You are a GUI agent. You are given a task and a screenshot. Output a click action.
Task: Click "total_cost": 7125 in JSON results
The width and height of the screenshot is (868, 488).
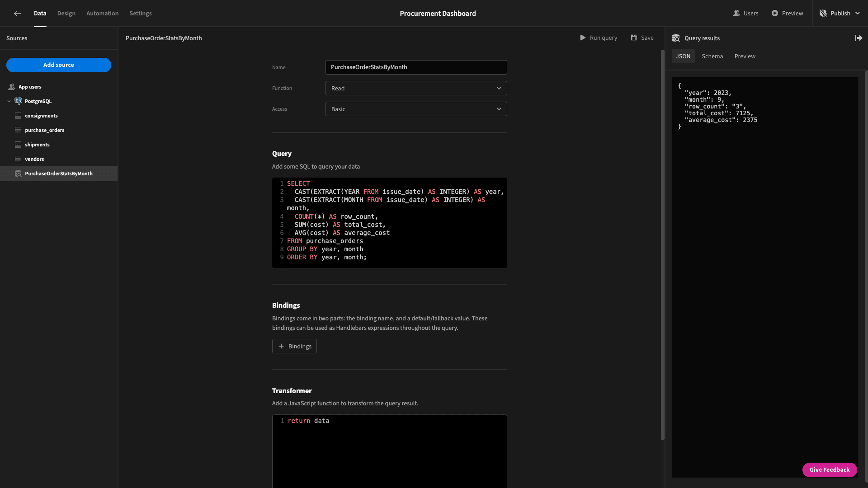719,113
